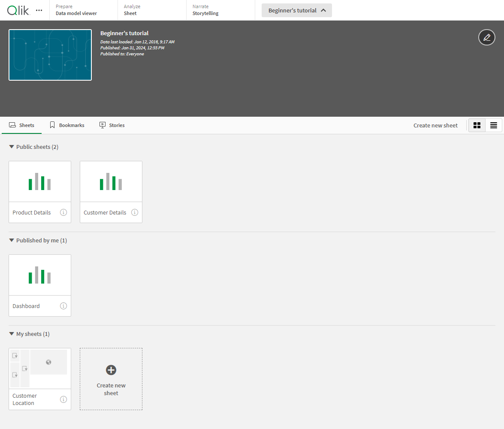504x429 pixels.
Task: Switch to the Stories tab
Action: point(112,125)
